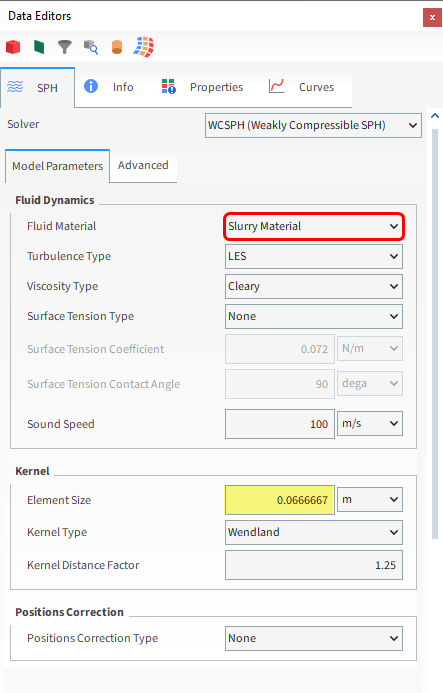The image size is (443, 693).
Task: Click the orange cylinder icon
Action: click(117, 47)
